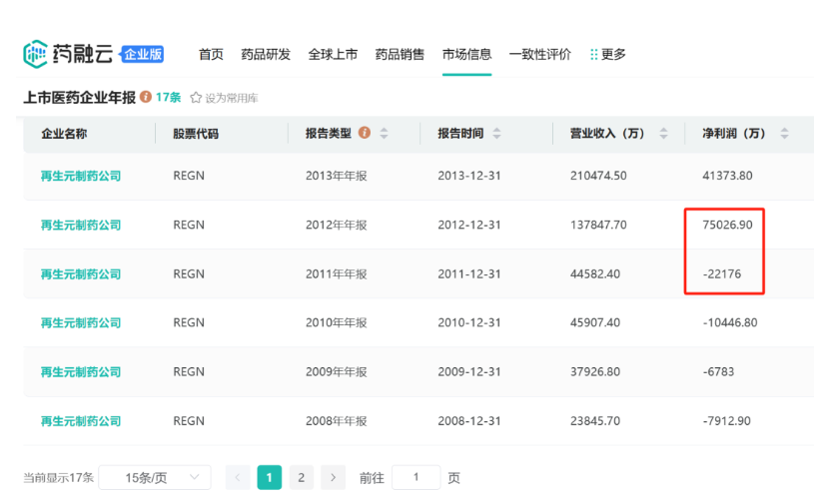This screenshot has width=822, height=504.
Task: Select the 一致性评价 tab
Action: (539, 54)
